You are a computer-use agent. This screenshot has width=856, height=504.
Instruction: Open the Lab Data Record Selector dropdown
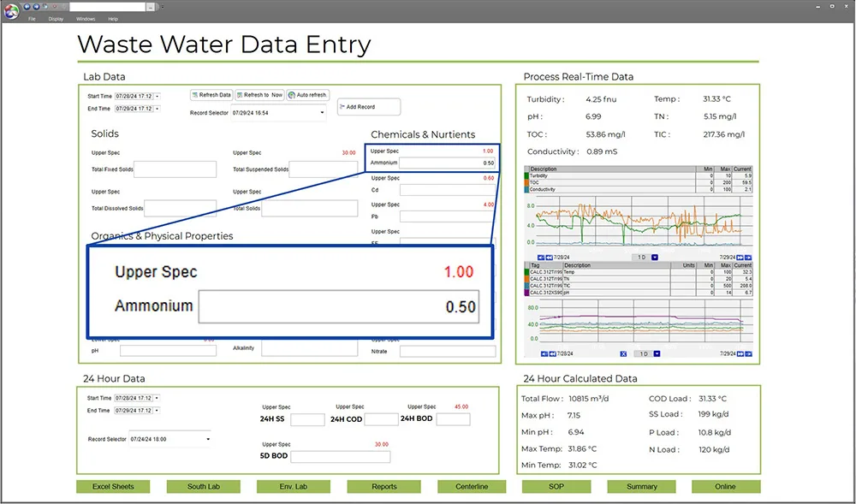(x=323, y=112)
